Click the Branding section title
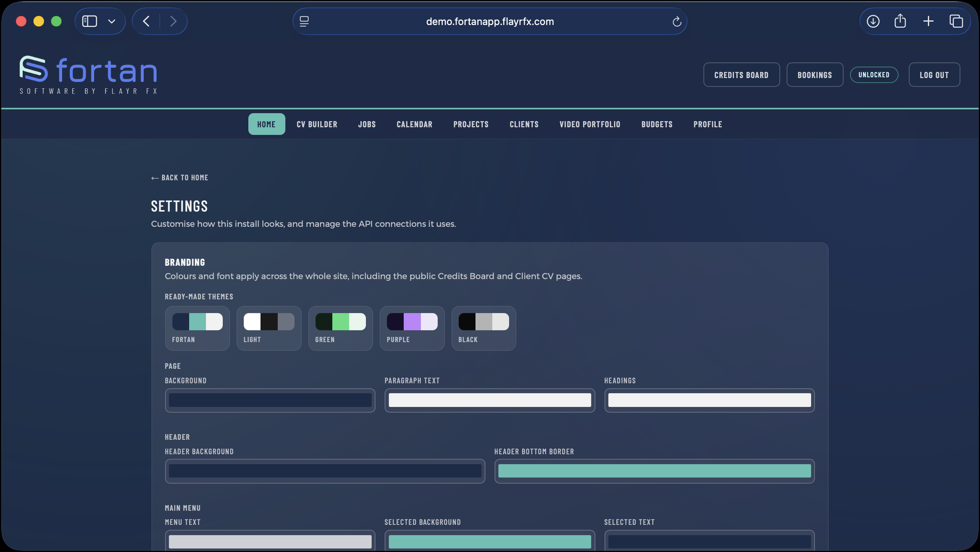Image resolution: width=980 pixels, height=552 pixels. point(184,262)
